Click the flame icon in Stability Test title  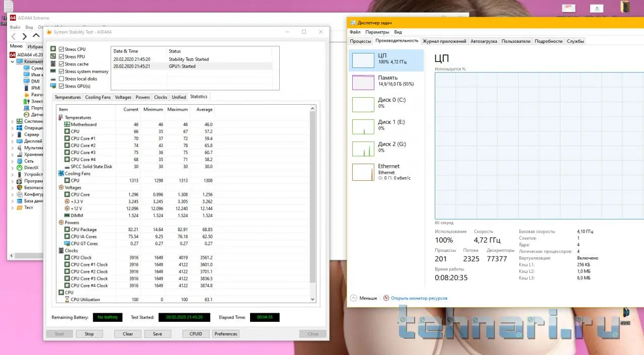(49, 32)
